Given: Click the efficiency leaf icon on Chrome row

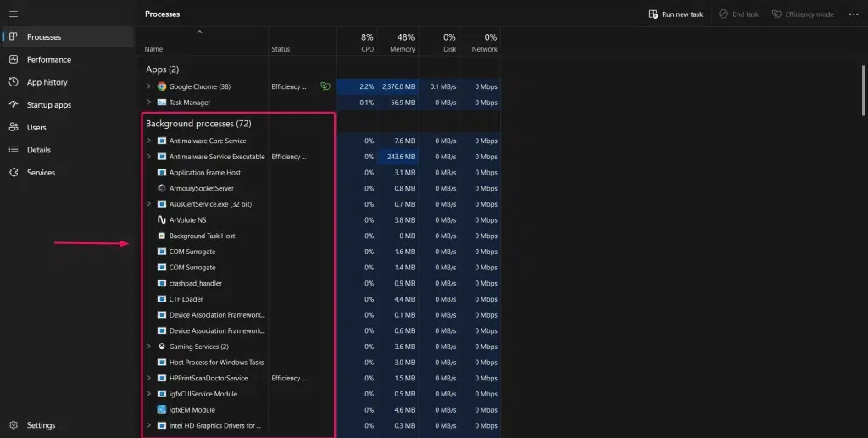Looking at the screenshot, I should click(x=325, y=86).
